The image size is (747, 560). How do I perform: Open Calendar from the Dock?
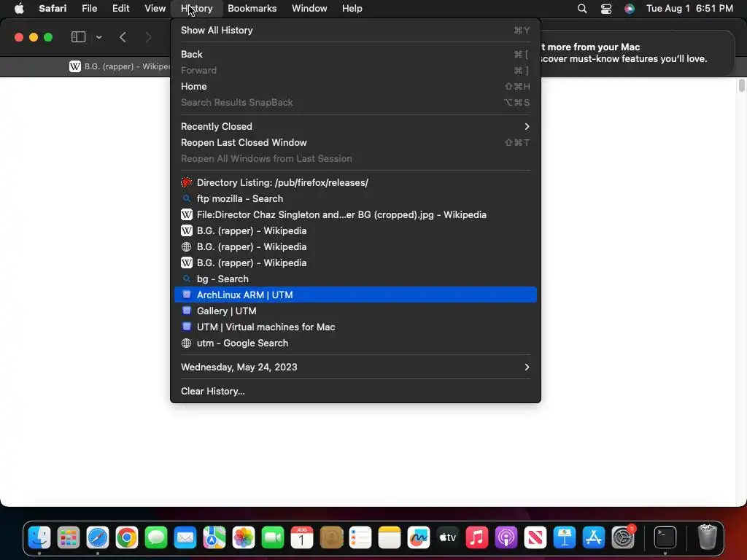coord(302,537)
